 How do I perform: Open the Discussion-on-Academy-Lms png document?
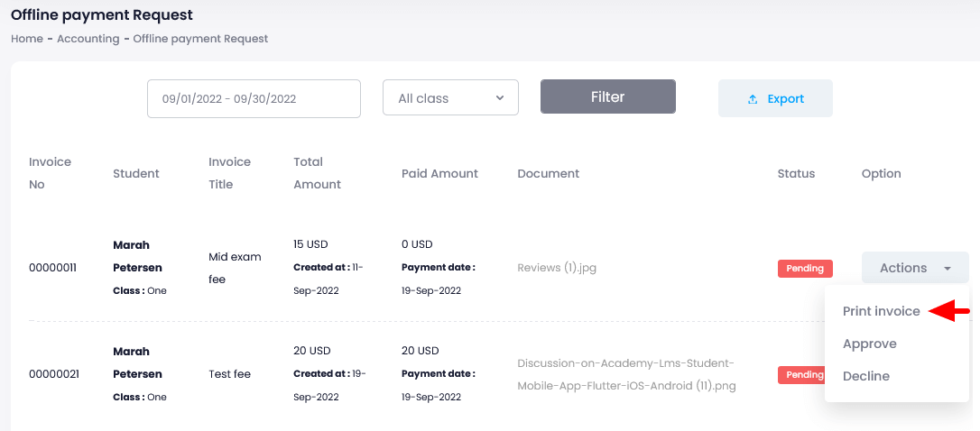pos(626,374)
